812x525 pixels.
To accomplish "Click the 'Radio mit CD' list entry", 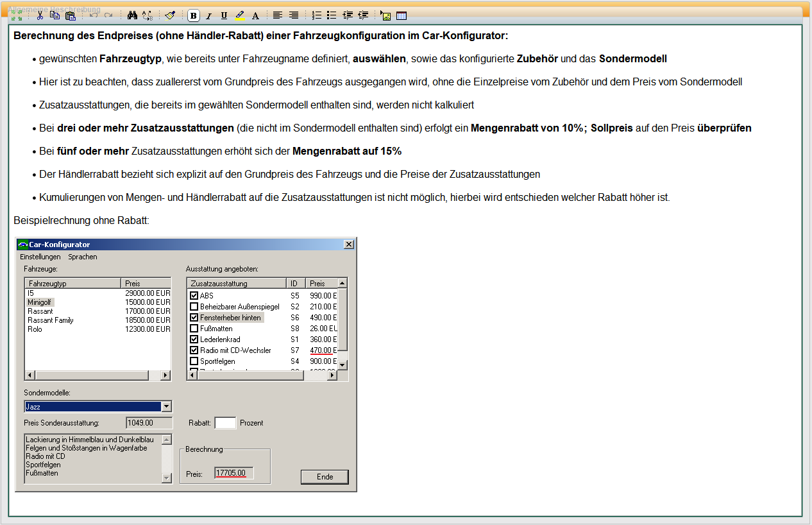I will tap(46, 456).
